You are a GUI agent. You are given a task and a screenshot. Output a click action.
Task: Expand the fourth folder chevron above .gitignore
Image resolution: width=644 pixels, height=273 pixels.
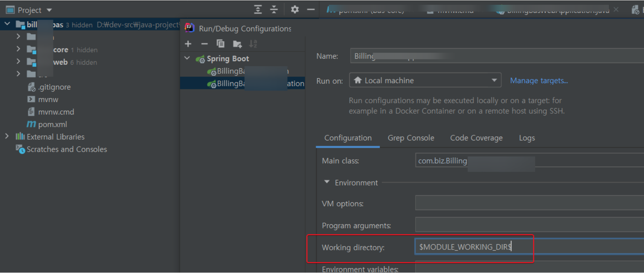point(18,73)
